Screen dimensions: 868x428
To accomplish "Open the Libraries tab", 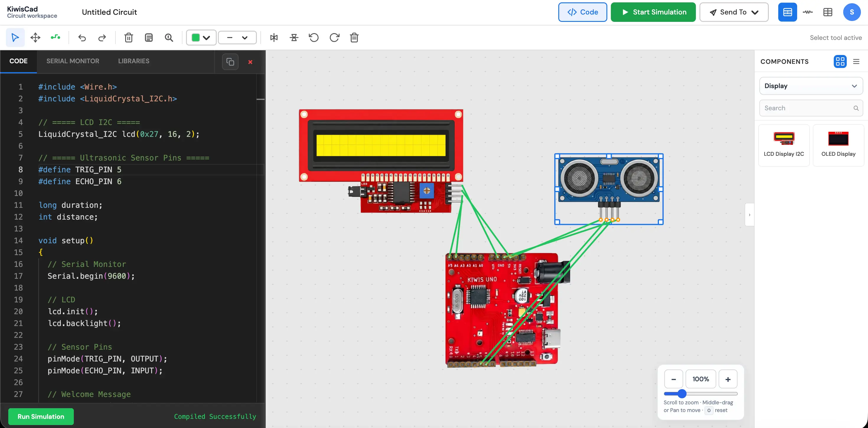I will [x=134, y=61].
